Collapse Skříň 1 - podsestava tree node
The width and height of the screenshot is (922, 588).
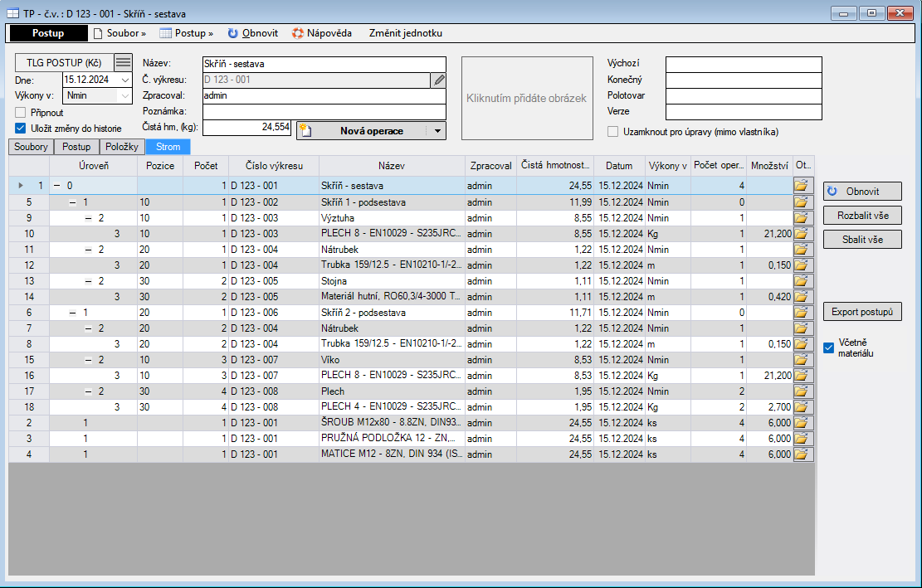click(x=72, y=202)
